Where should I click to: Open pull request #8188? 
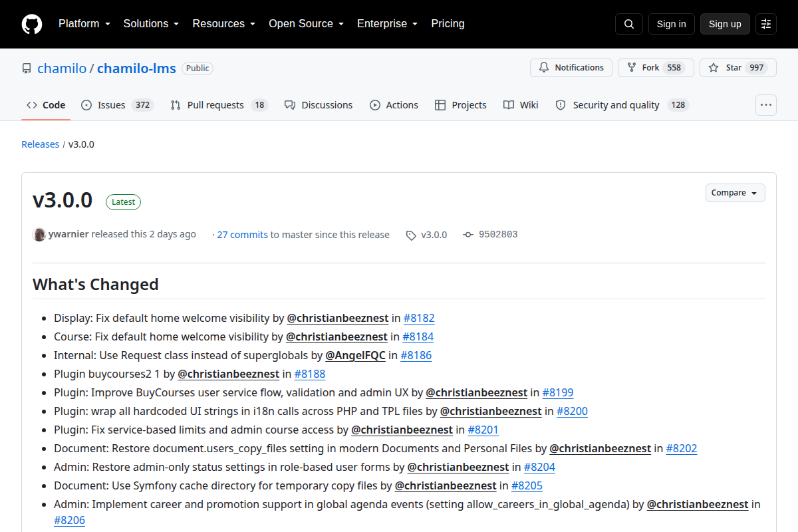[310, 374]
